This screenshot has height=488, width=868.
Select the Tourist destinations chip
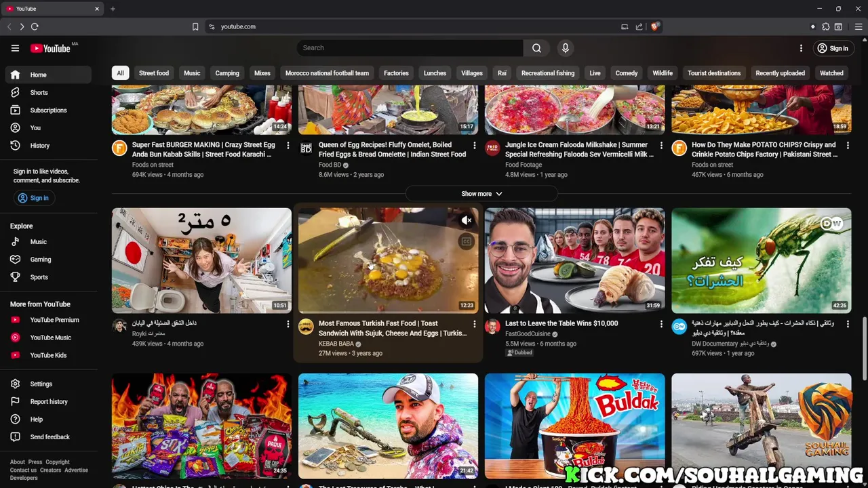(x=714, y=73)
